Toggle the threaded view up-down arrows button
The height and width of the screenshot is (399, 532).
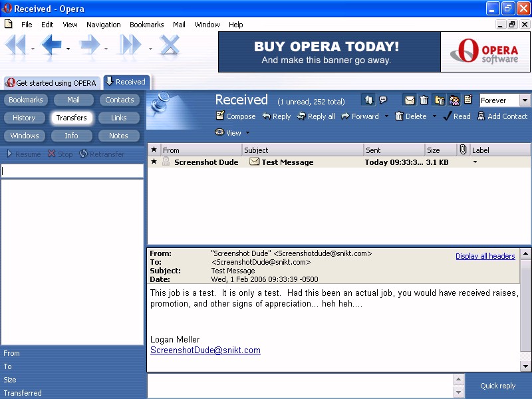[x=369, y=100]
